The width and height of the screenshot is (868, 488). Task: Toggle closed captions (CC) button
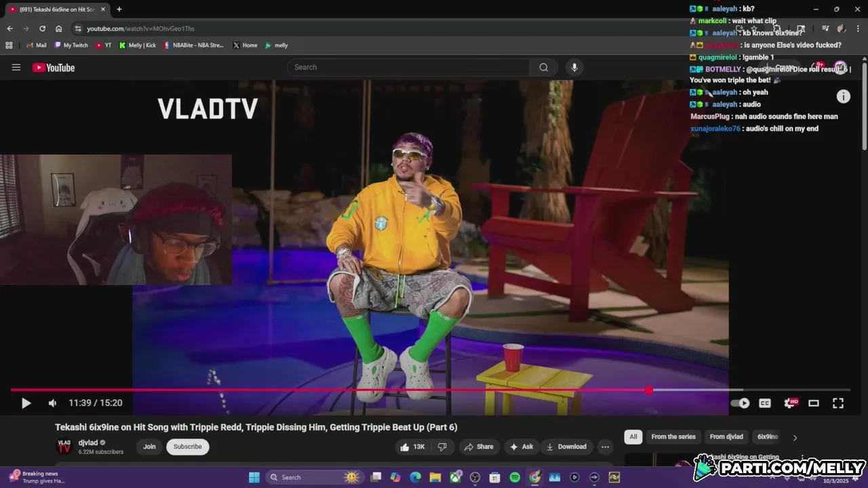coord(765,403)
